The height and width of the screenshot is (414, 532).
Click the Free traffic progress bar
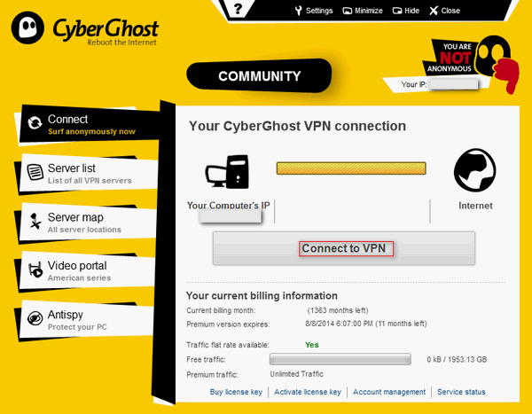point(340,359)
